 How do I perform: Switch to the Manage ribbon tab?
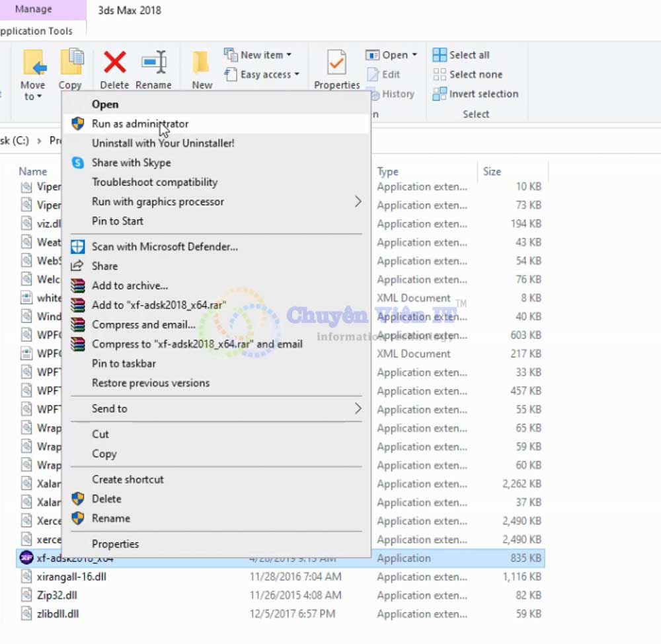(x=33, y=9)
